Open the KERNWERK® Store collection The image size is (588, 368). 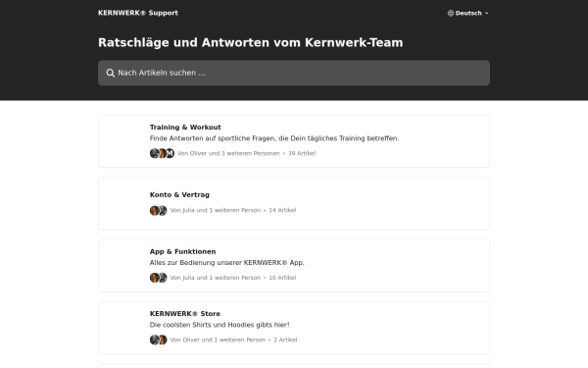point(294,328)
